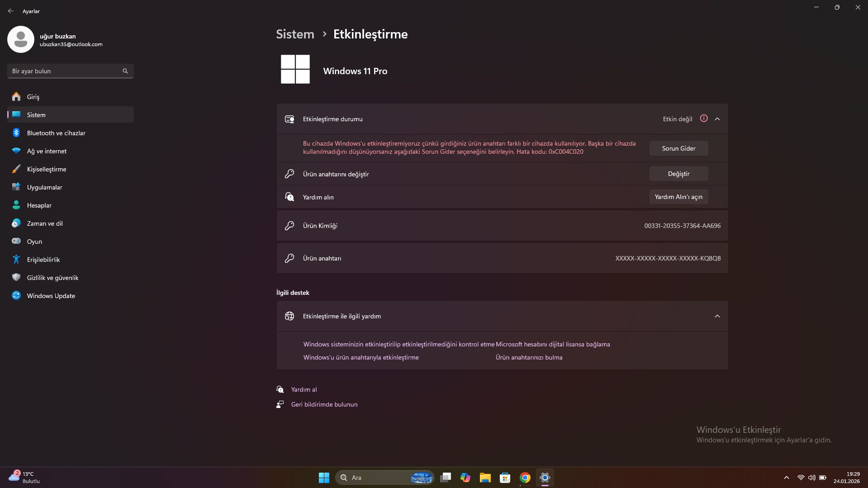The image size is (868, 488).
Task: Click the activation error info icon
Action: [x=704, y=118]
